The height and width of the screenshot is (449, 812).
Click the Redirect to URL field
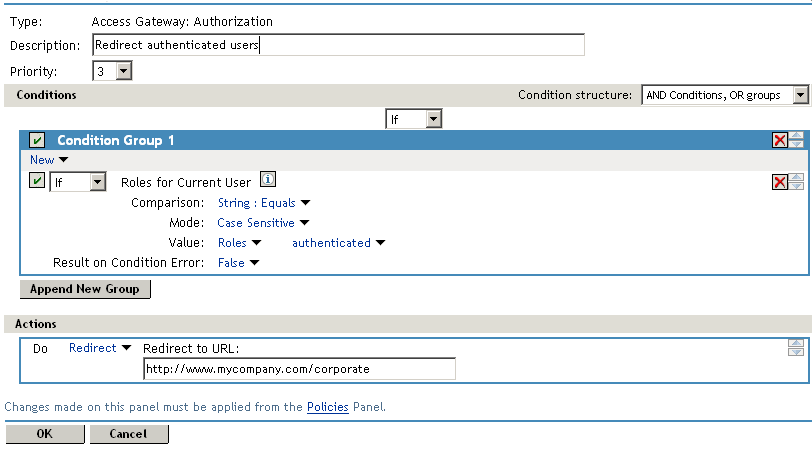click(x=299, y=369)
